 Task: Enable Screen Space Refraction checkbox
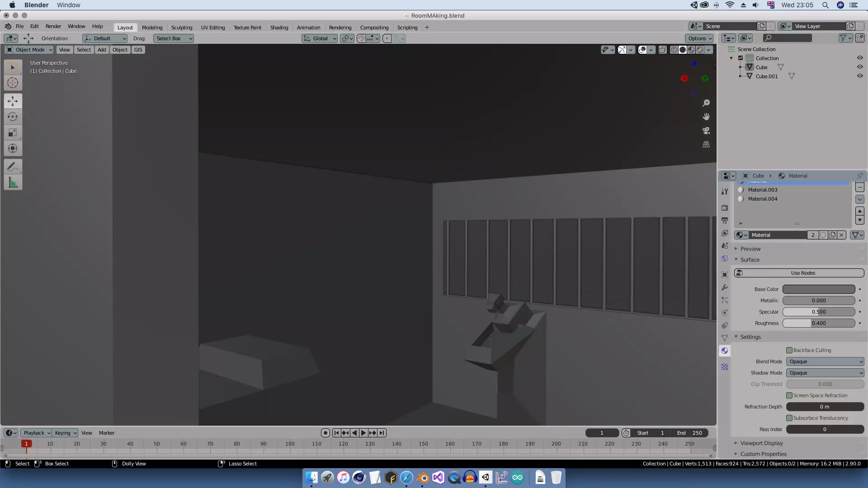point(789,395)
